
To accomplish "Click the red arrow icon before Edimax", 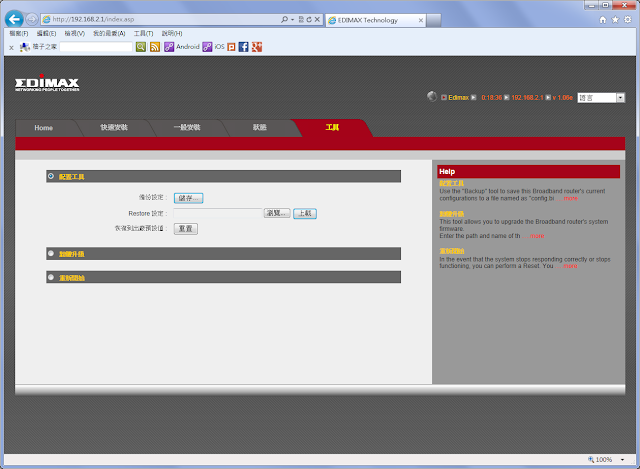I will coord(444,98).
